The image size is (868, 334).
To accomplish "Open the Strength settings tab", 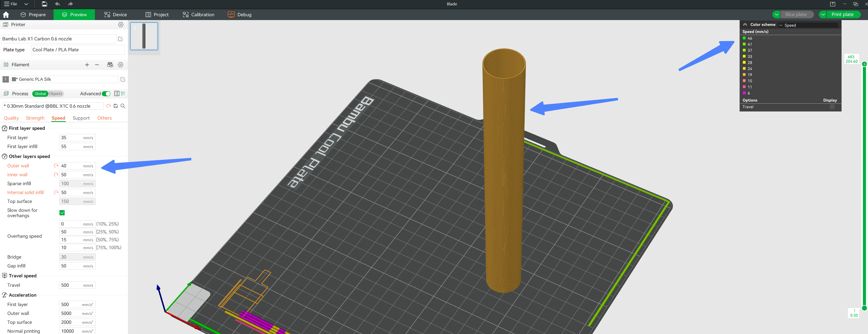I will pyautogui.click(x=35, y=118).
